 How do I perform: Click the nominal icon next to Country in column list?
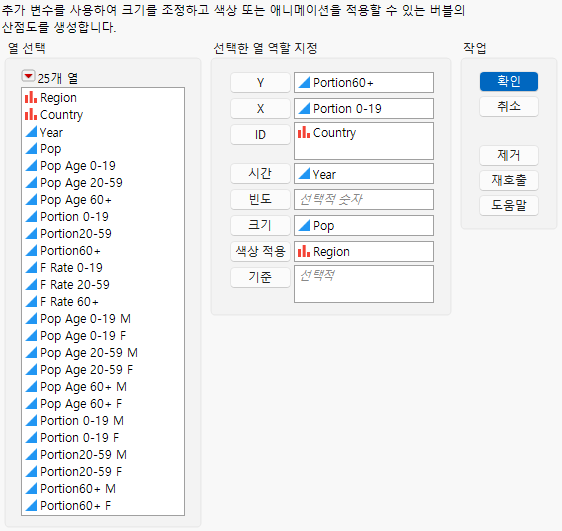pyautogui.click(x=31, y=114)
